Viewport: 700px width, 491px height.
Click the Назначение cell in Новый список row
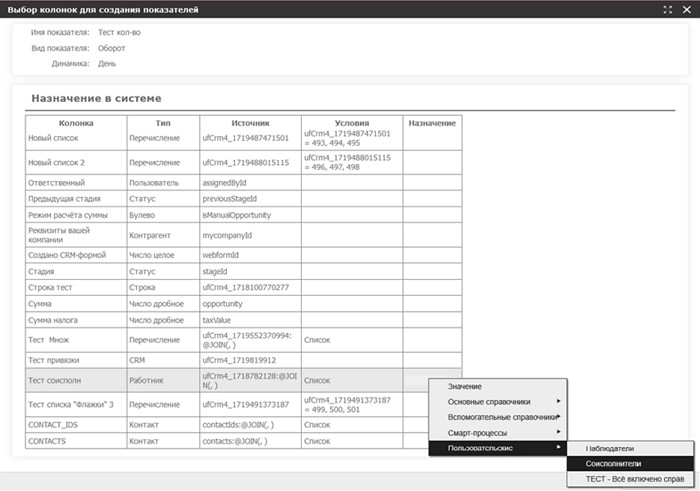(432, 138)
